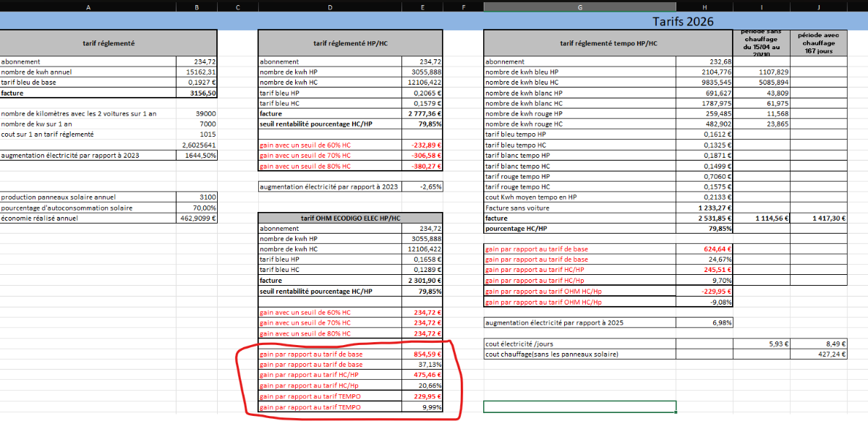868x421 pixels.
Task: Click the column J header
Action: pos(818,7)
